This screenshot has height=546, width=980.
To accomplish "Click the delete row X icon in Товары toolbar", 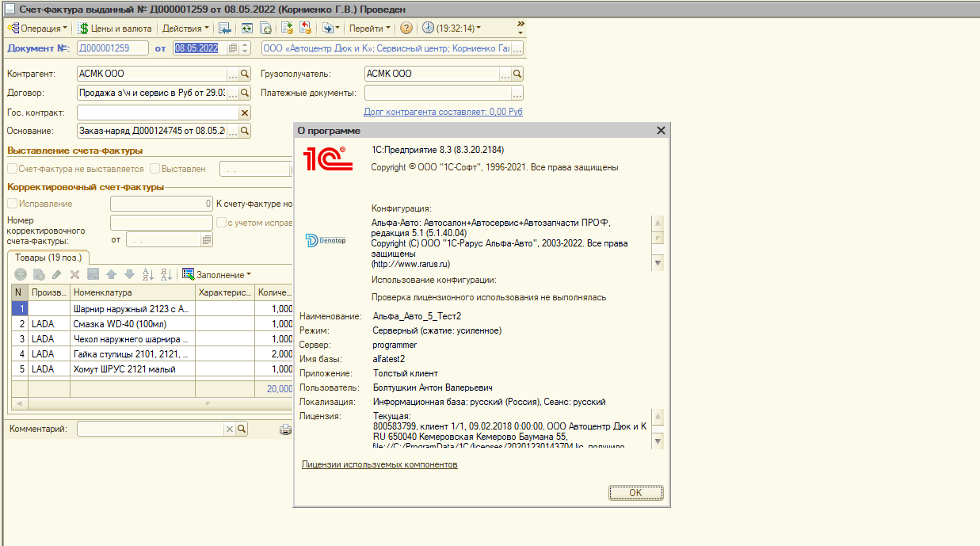I will click(x=74, y=274).
